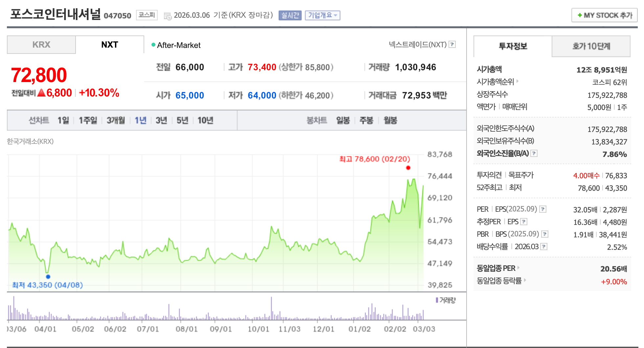Select the 5년 line chart period

click(x=182, y=120)
